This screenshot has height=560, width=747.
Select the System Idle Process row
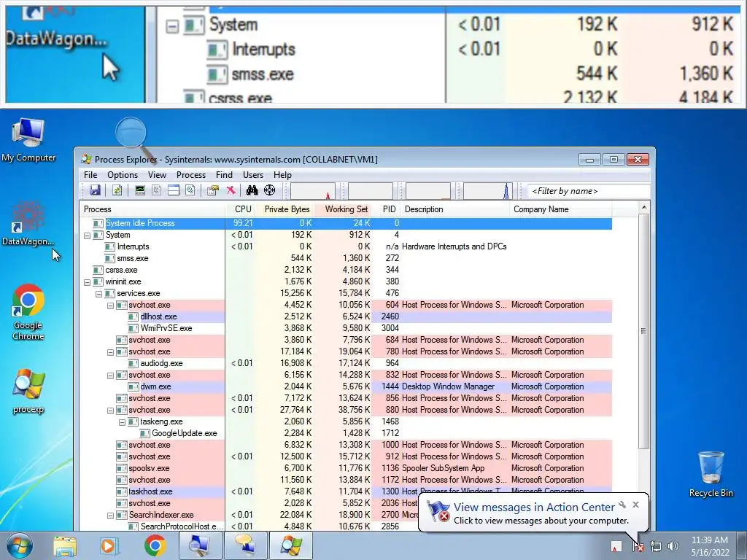pyautogui.click(x=346, y=223)
